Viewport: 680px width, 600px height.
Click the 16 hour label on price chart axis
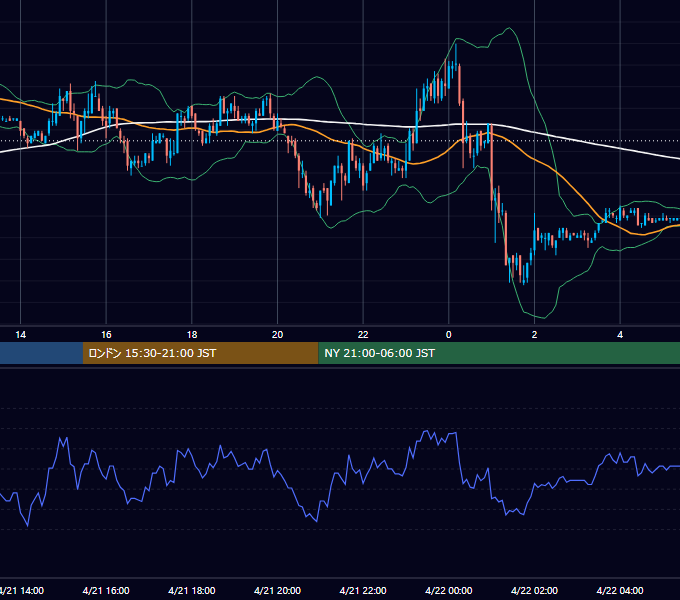pyautogui.click(x=106, y=335)
